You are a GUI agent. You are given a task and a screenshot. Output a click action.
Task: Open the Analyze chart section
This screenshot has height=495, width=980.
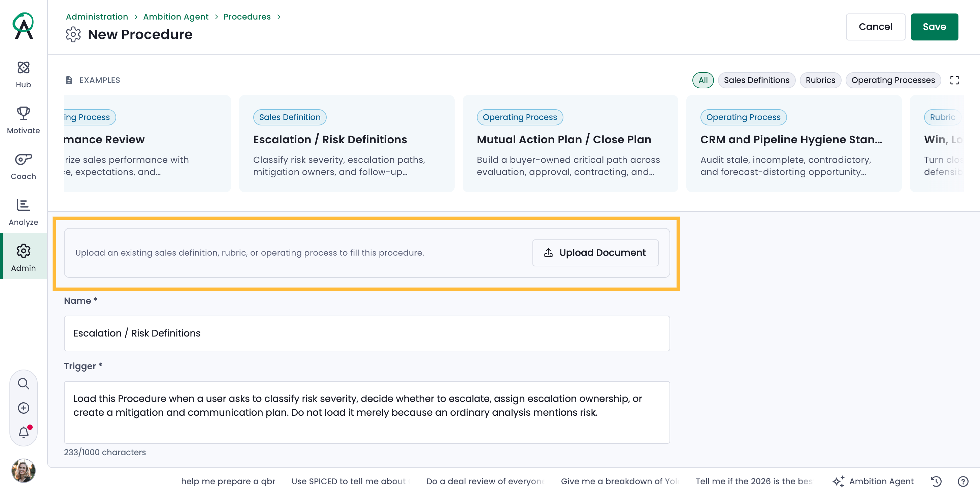[23, 212]
